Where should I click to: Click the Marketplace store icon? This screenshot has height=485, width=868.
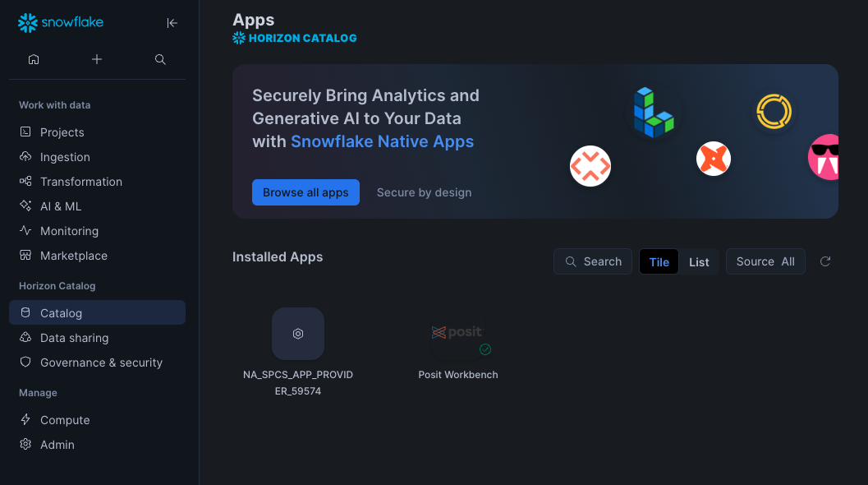pos(25,255)
